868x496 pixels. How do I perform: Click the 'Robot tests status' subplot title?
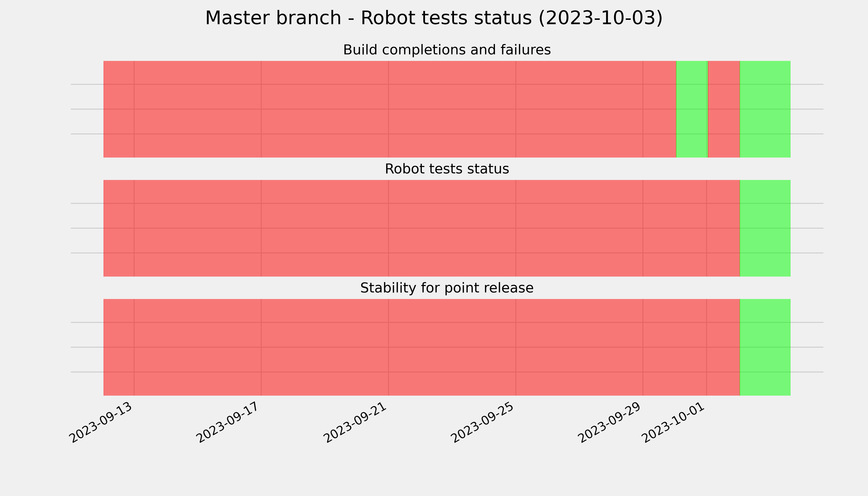[x=447, y=169]
